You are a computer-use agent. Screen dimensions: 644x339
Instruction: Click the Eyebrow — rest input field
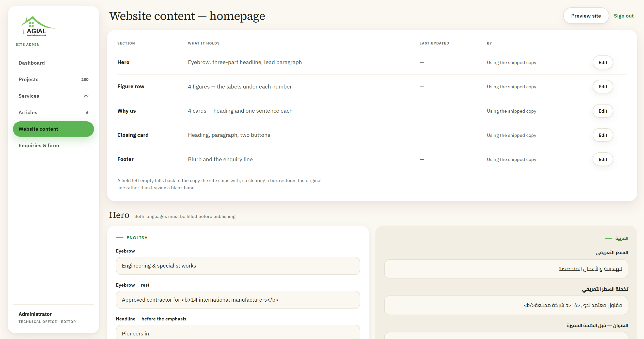click(238, 300)
